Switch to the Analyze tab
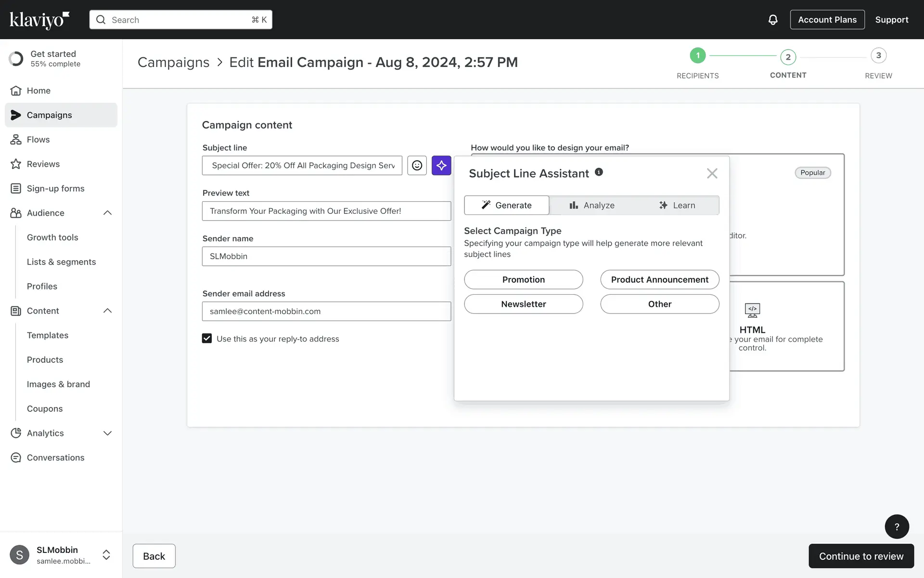 pyautogui.click(x=592, y=205)
